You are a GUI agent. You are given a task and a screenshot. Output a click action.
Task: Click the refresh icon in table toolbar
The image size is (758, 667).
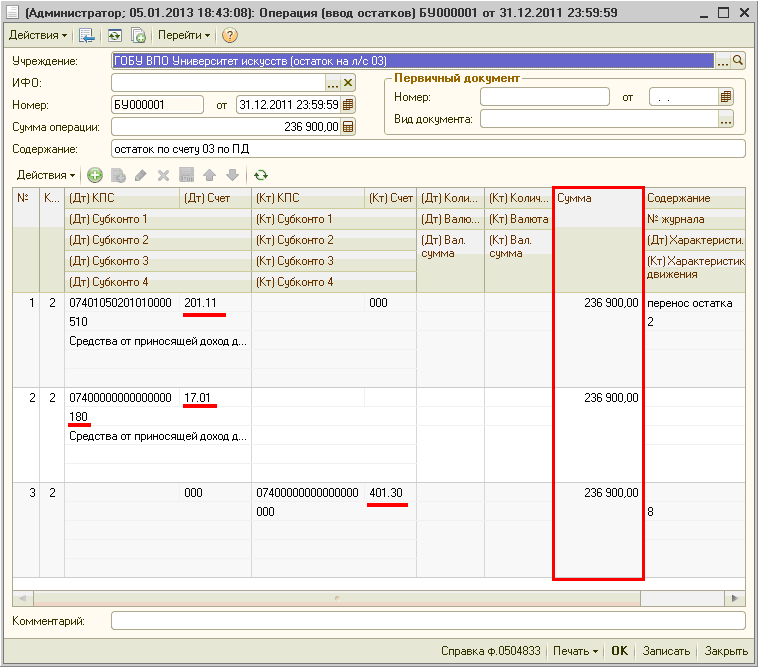tap(261, 175)
